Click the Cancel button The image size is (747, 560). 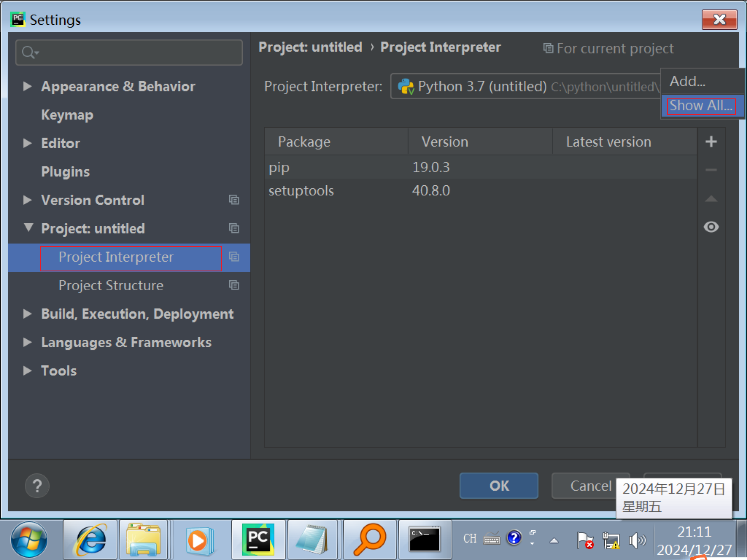(591, 486)
